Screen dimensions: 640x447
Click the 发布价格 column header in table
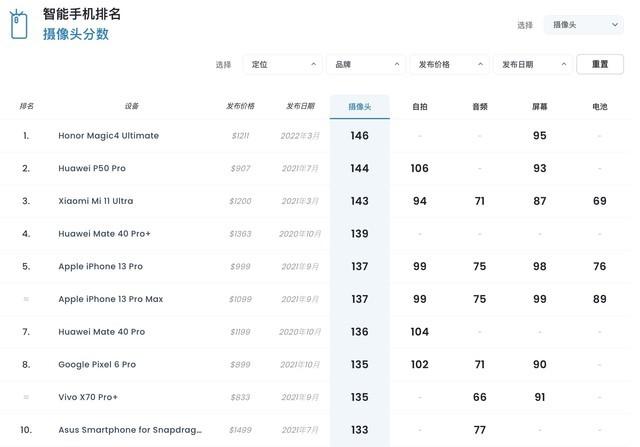click(x=240, y=106)
